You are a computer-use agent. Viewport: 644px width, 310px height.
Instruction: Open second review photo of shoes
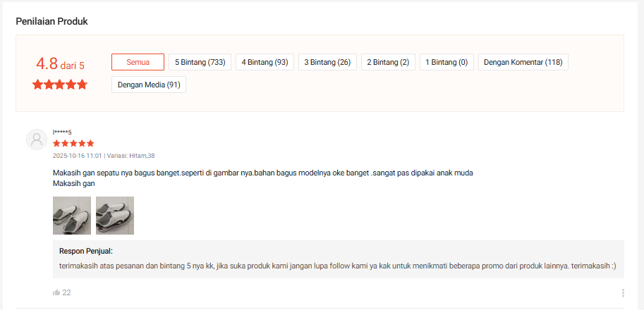click(x=115, y=216)
